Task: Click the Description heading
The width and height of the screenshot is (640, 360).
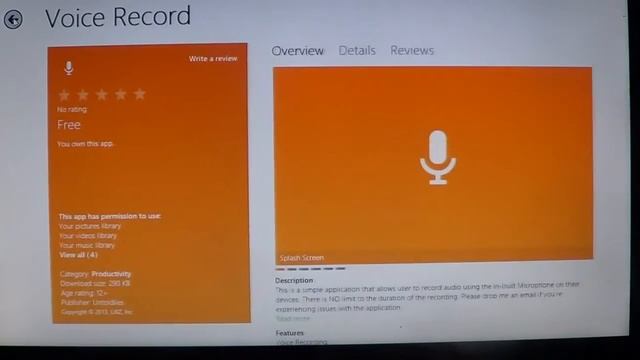Action: 294,280
